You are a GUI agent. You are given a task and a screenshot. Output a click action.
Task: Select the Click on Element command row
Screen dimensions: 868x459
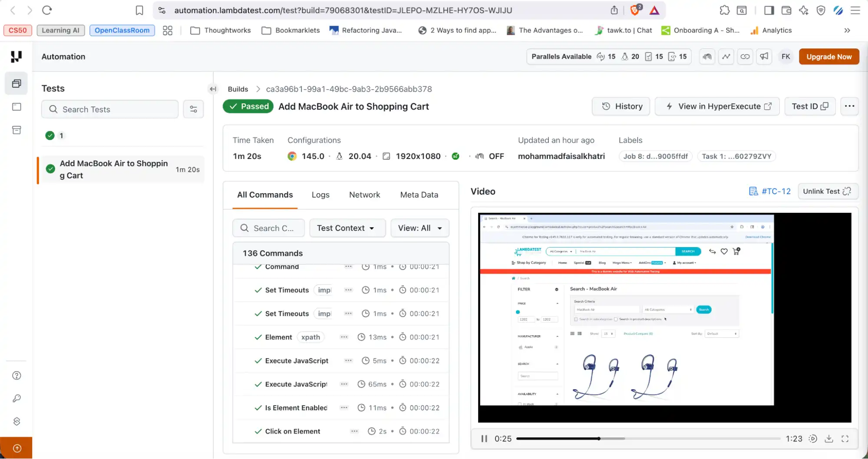(341, 431)
